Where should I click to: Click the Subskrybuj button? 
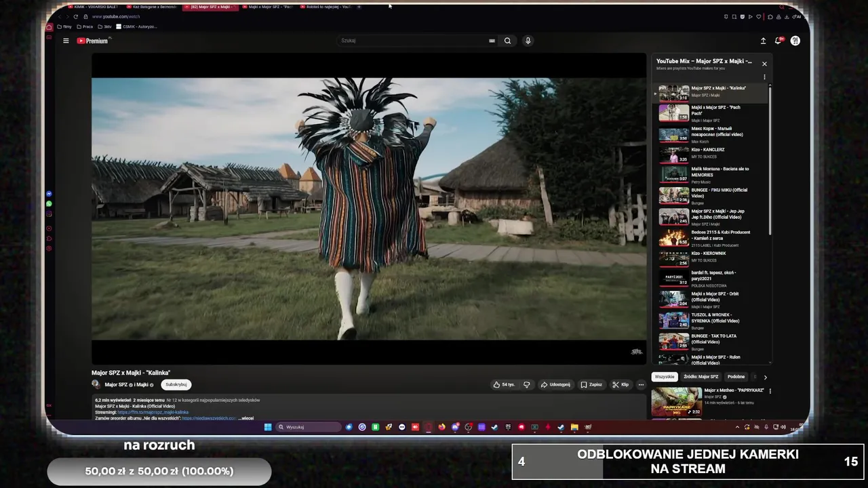[x=176, y=384]
